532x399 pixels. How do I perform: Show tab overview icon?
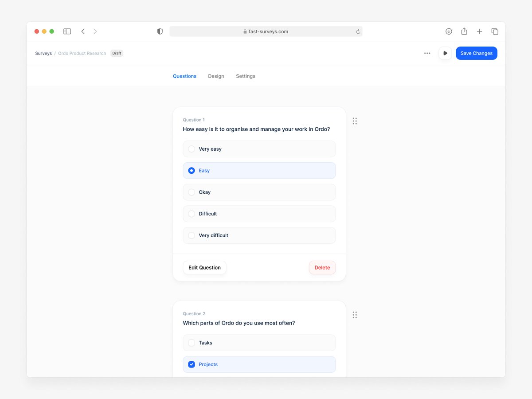click(495, 31)
